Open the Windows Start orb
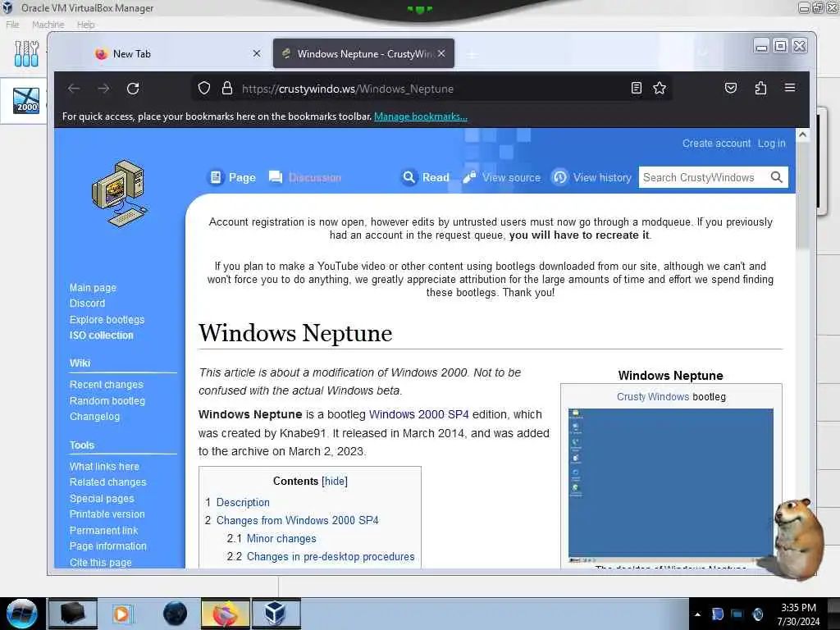Screen dimensions: 840x630 [22, 614]
